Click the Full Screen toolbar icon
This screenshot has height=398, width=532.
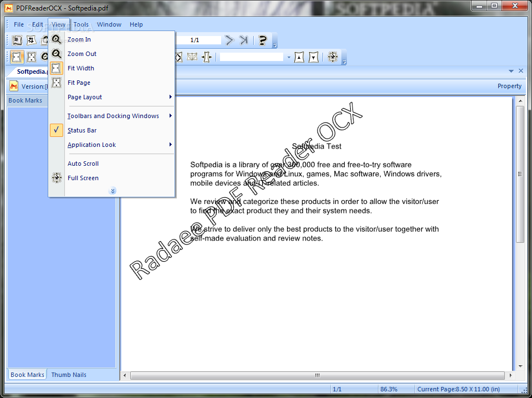tap(333, 57)
